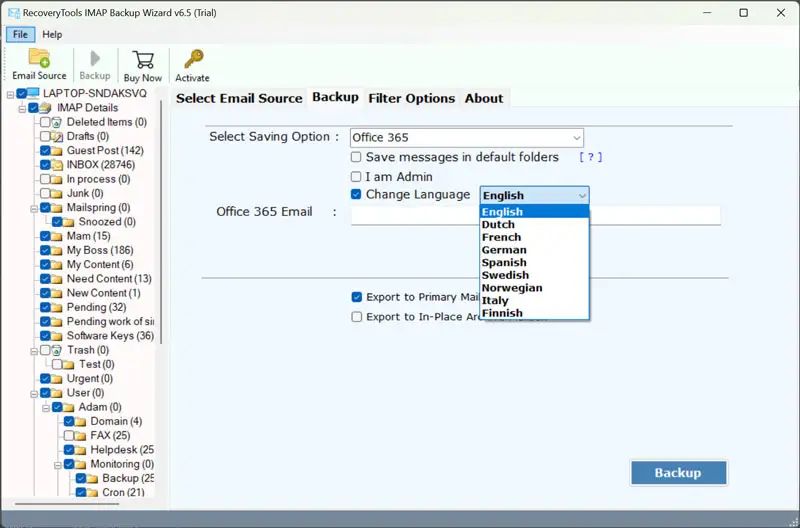This screenshot has width=800, height=528.
Task: Click the Buy Now cart icon
Action: [x=143, y=59]
